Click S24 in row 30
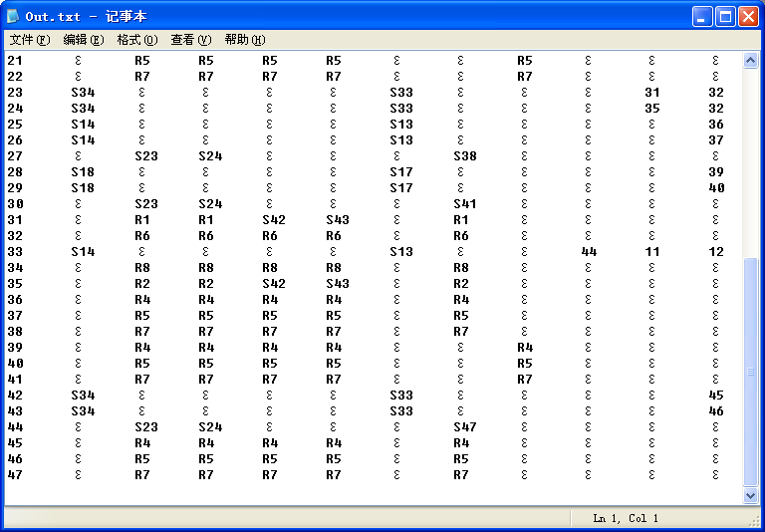The width and height of the screenshot is (765, 532). coord(210,204)
